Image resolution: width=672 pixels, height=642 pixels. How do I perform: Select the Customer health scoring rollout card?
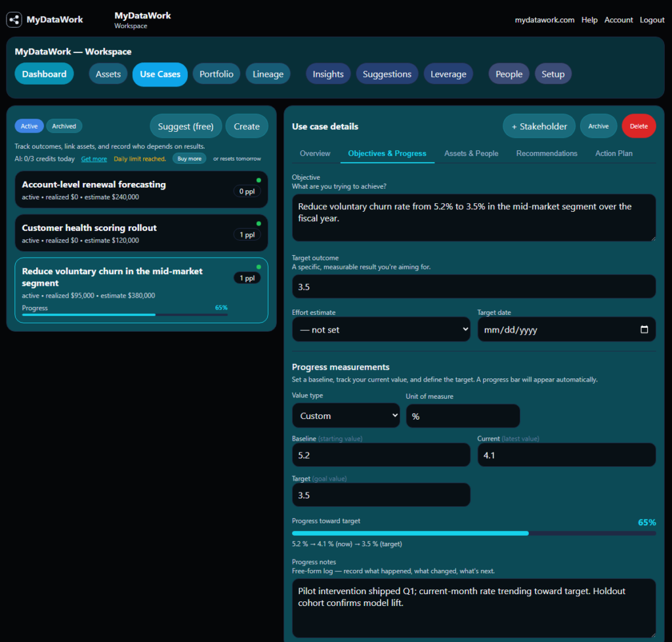142,233
